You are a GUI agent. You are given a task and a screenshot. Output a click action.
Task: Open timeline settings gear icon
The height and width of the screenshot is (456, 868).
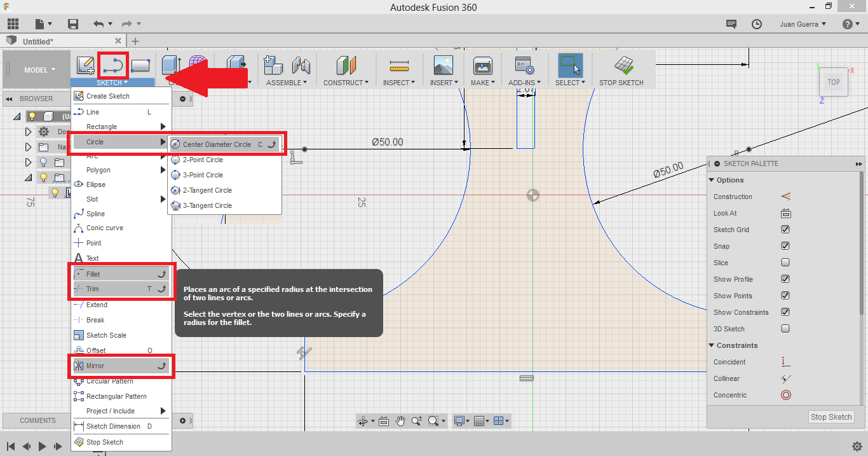coord(857,446)
